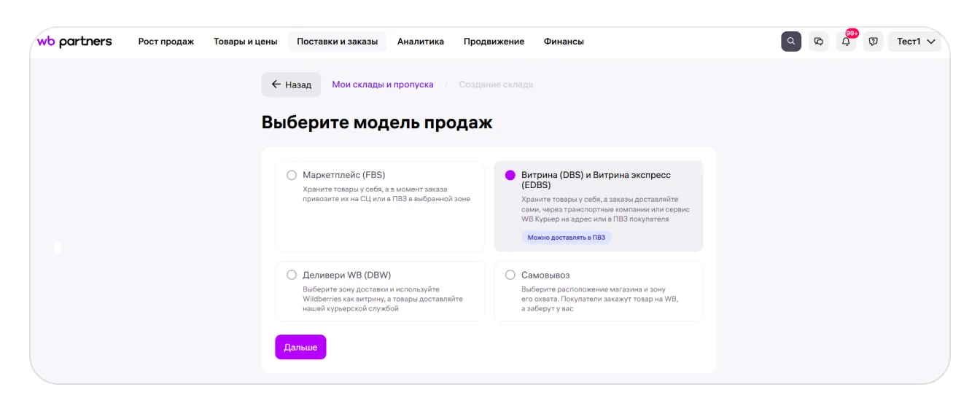Screen dimensions: 980x411
Task: Open Поставки и заказы menu
Action: coord(338,42)
